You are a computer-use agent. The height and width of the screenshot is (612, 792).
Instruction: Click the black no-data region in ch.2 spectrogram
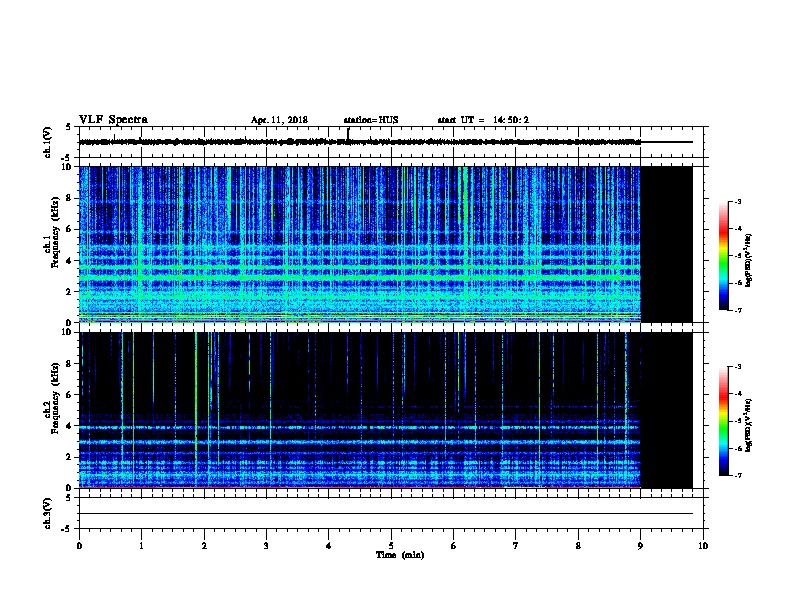click(667, 410)
